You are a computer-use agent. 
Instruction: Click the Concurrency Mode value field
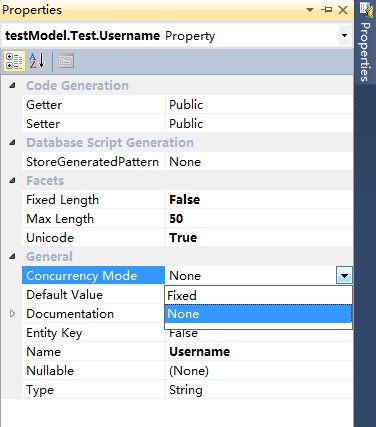click(251, 276)
